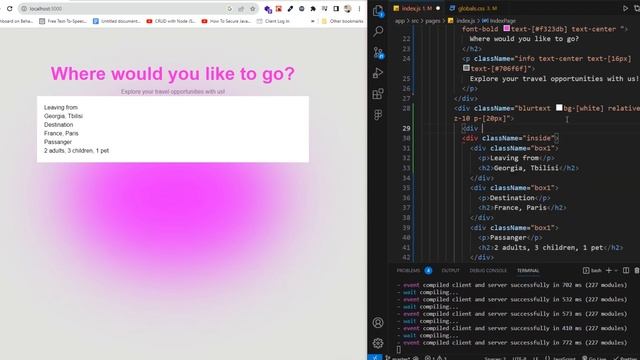Bookmark the page with the star icon
Screen dimensions: 640x360
(x=253, y=9)
